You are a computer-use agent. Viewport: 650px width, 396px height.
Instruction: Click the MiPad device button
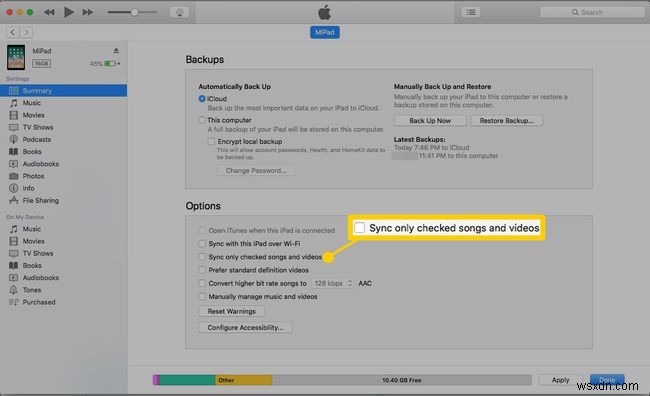pyautogui.click(x=325, y=32)
